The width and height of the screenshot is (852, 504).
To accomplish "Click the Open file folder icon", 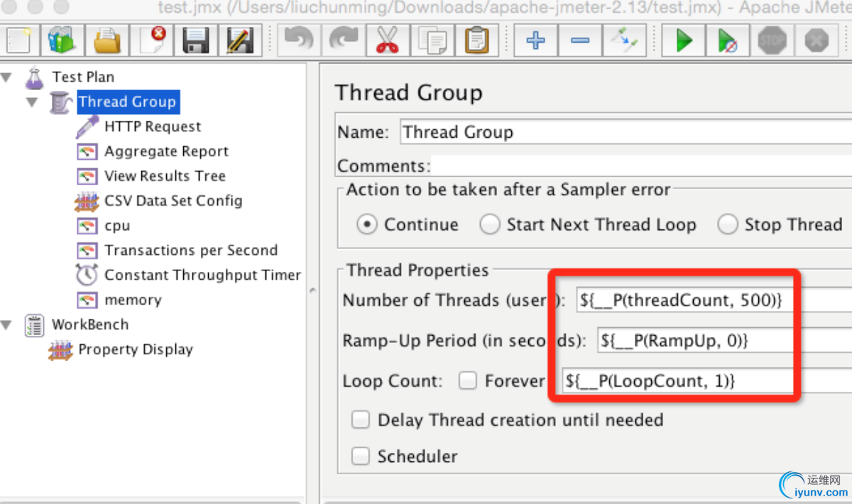I will click(x=107, y=40).
